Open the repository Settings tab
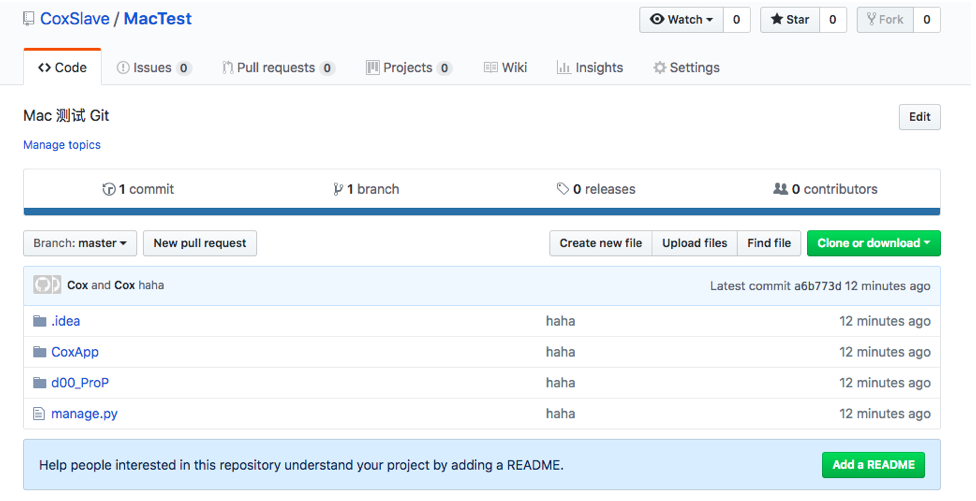The image size is (976, 501). point(686,68)
